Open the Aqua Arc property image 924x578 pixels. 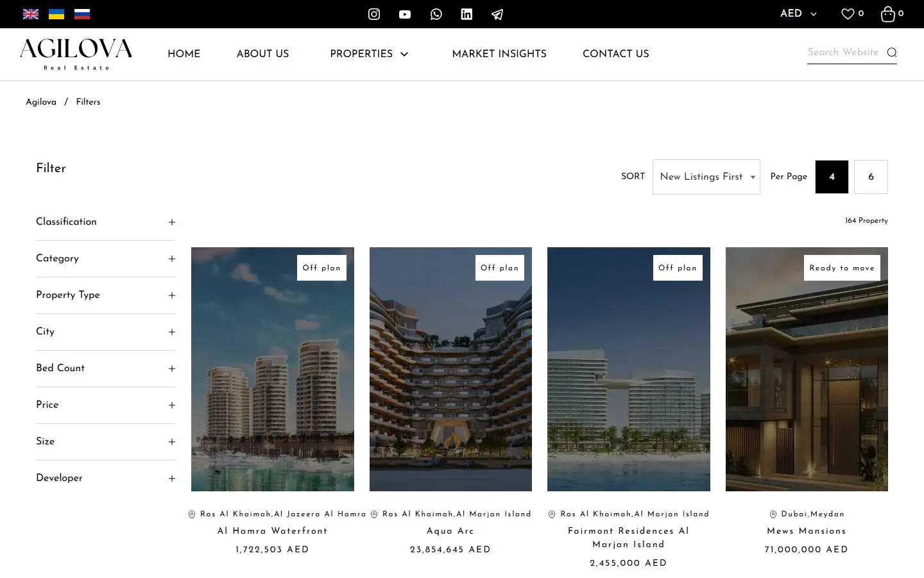pyautogui.click(x=450, y=369)
